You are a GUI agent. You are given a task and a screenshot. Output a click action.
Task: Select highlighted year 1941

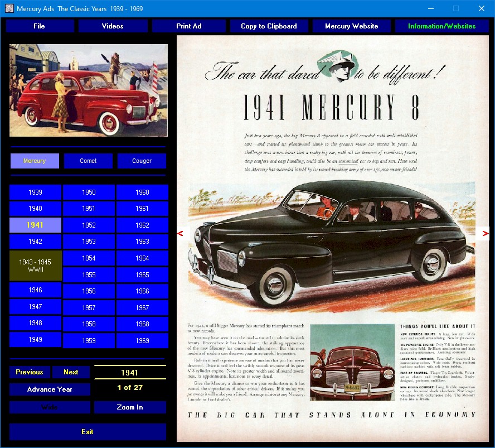(x=35, y=225)
